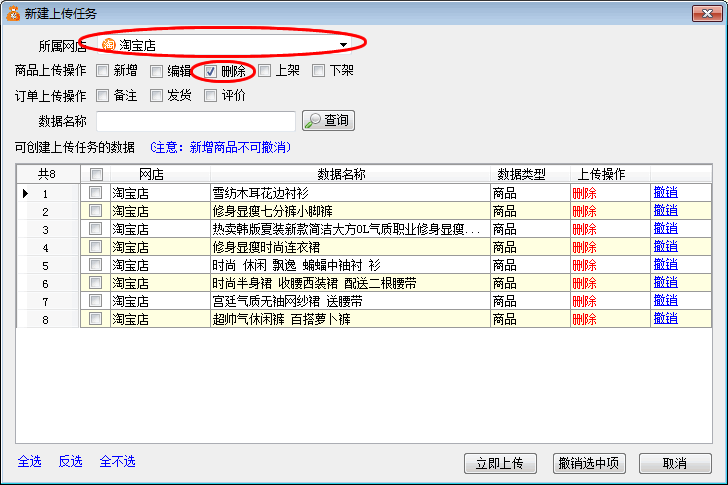The height and width of the screenshot is (485, 728).
Task: Click the magnifier icon on the 查询 button
Action: tap(312, 121)
